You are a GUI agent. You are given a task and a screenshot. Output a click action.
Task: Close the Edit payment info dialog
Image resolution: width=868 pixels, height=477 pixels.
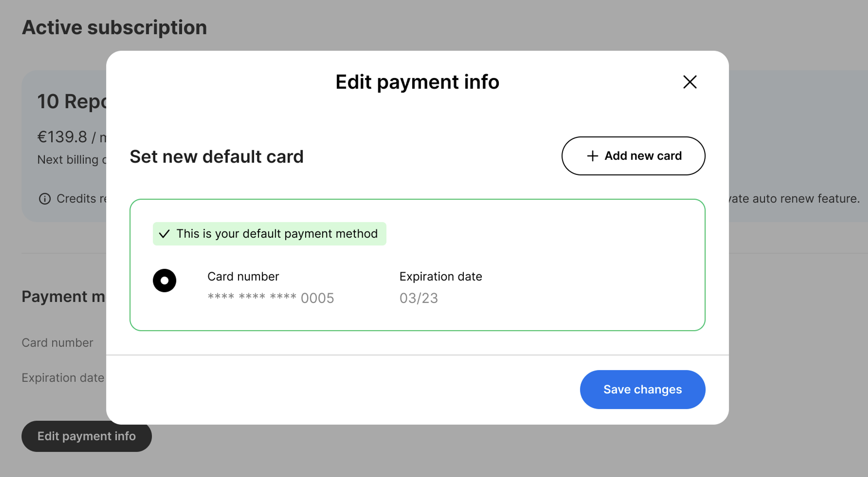point(690,82)
